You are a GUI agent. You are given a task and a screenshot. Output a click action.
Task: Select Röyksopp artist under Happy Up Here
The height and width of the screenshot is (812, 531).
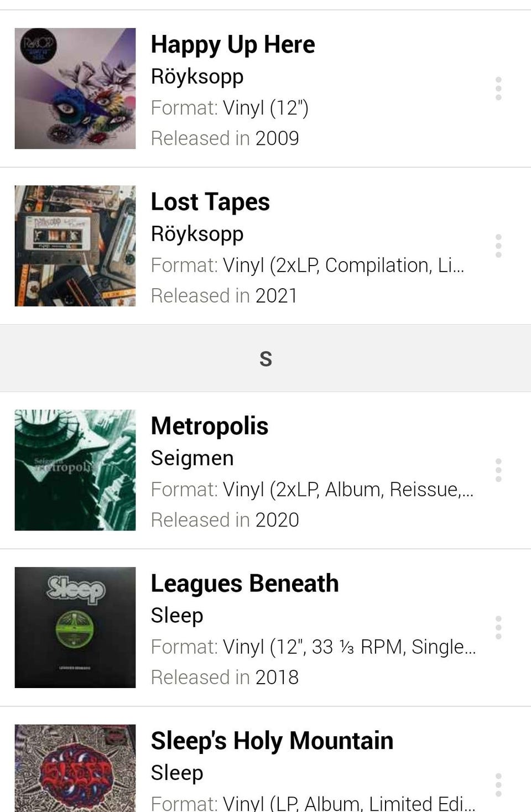197,76
